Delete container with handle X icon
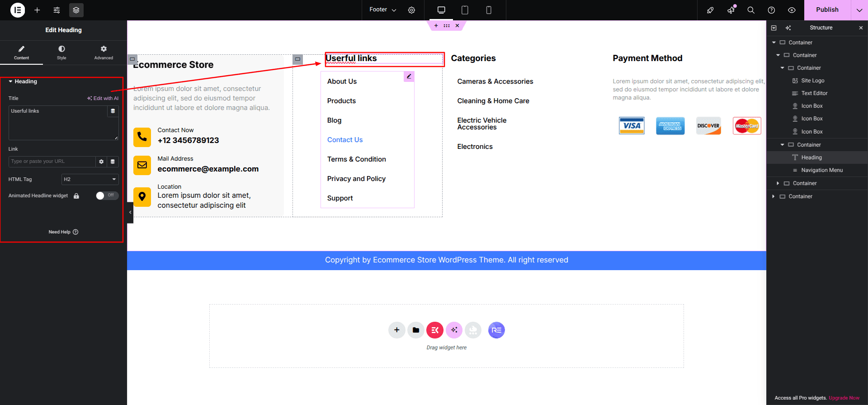 click(457, 26)
